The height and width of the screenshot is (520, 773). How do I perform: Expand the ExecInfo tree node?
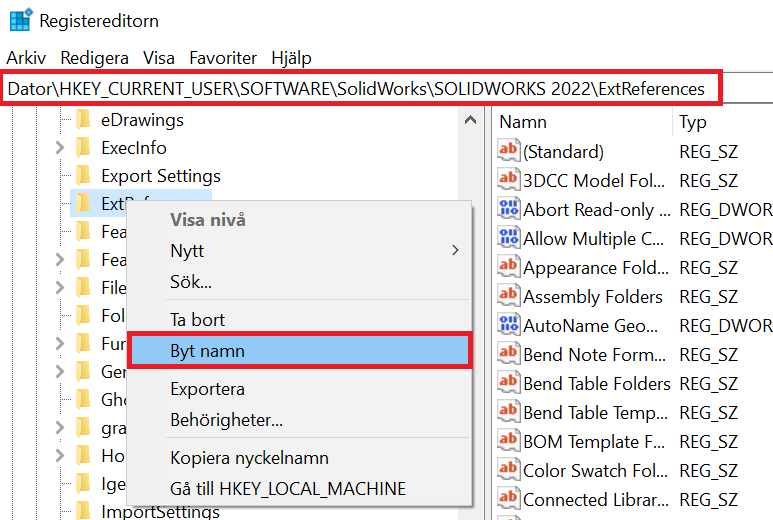[x=59, y=148]
